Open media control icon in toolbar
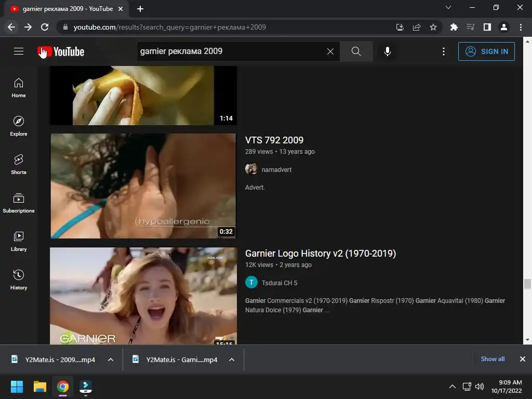This screenshot has height=399, width=532. coord(470,27)
